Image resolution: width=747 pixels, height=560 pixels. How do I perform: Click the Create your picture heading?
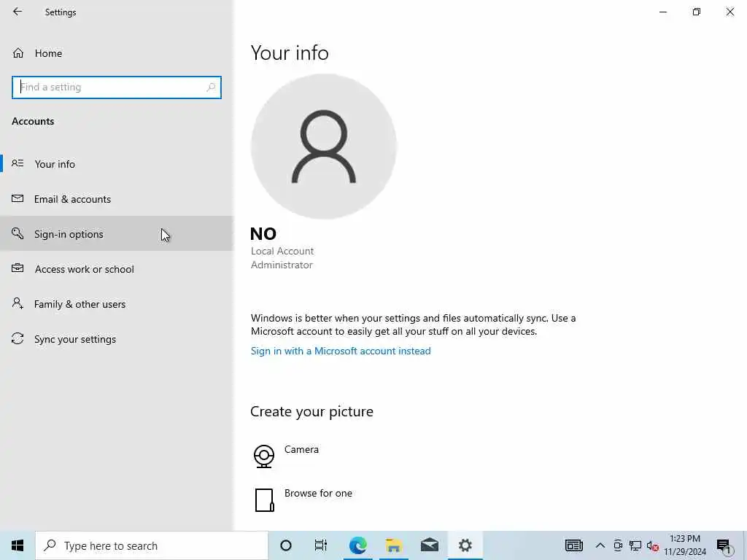[311, 411]
